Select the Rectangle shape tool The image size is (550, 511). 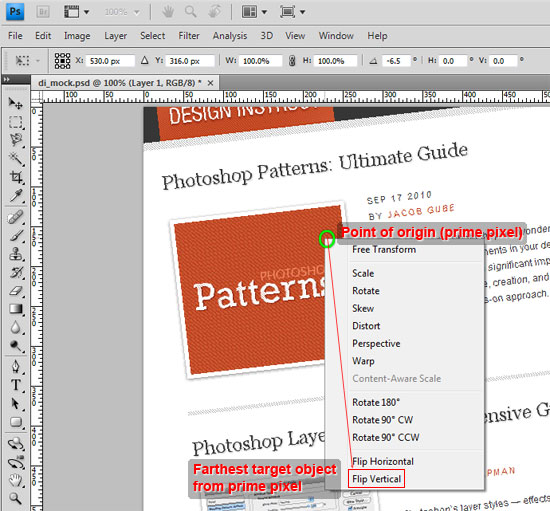16,422
